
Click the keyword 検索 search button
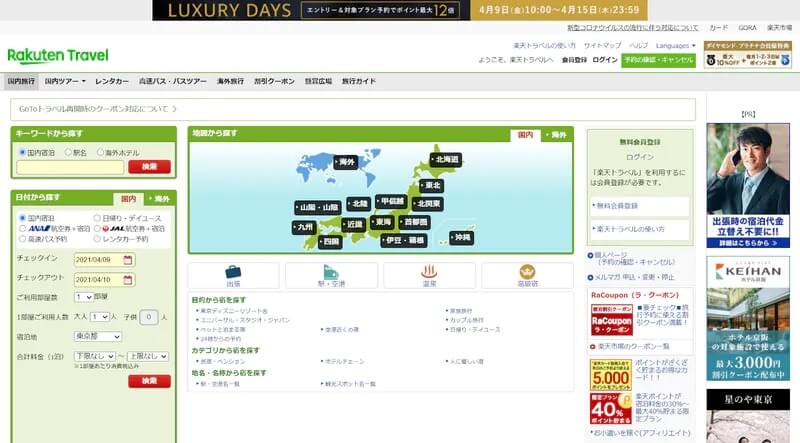(x=149, y=167)
